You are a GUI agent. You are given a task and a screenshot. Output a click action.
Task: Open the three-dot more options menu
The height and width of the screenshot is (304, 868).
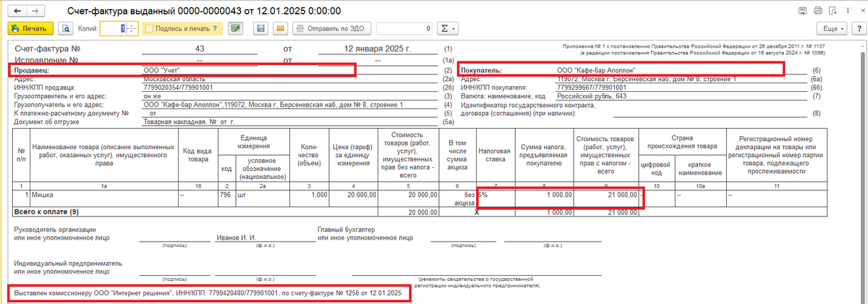tap(848, 11)
